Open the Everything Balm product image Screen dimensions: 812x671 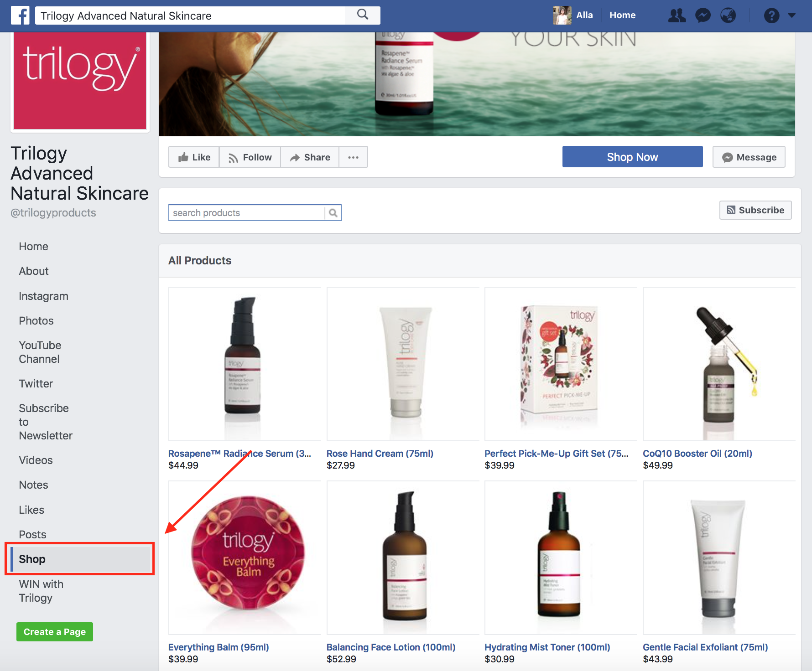245,557
